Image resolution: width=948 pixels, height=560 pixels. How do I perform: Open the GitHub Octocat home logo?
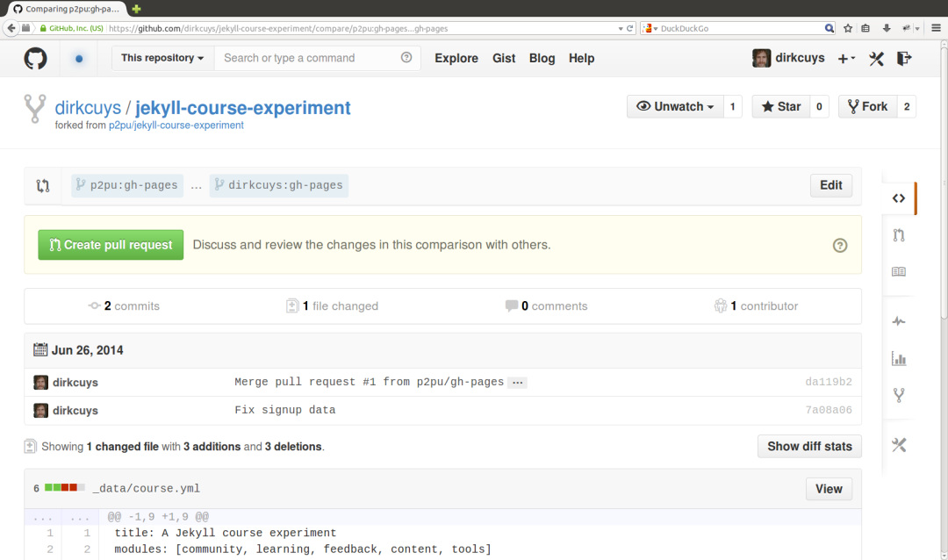coord(35,58)
